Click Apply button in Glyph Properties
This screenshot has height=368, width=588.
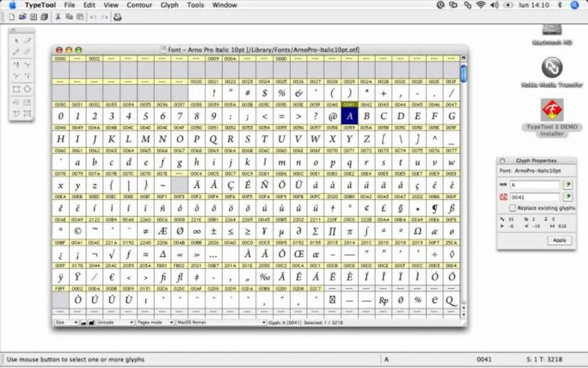(x=559, y=241)
